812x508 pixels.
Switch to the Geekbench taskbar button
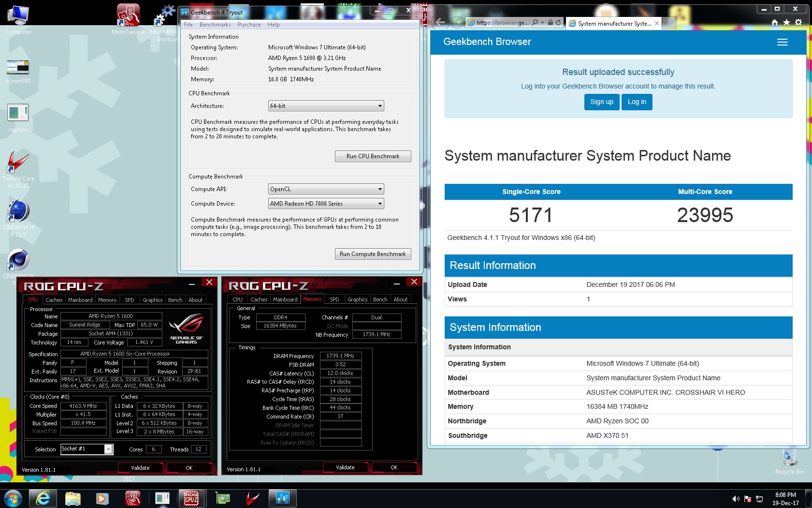point(282,498)
